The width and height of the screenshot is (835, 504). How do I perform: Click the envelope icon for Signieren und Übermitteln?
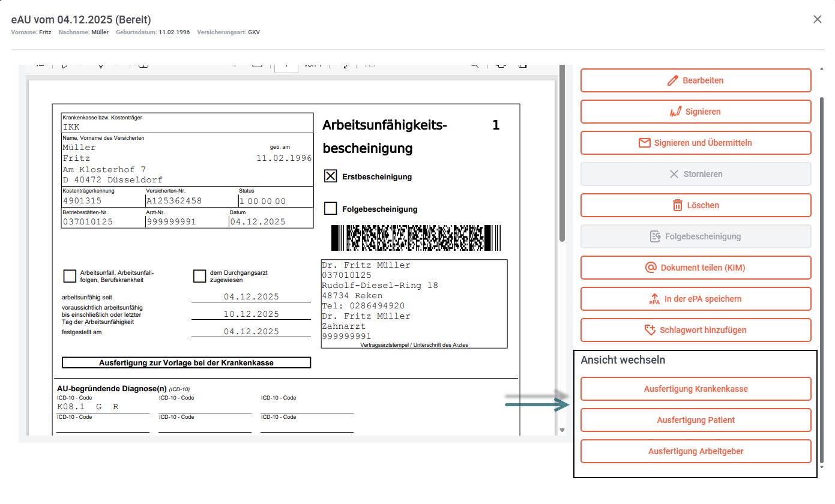click(644, 143)
